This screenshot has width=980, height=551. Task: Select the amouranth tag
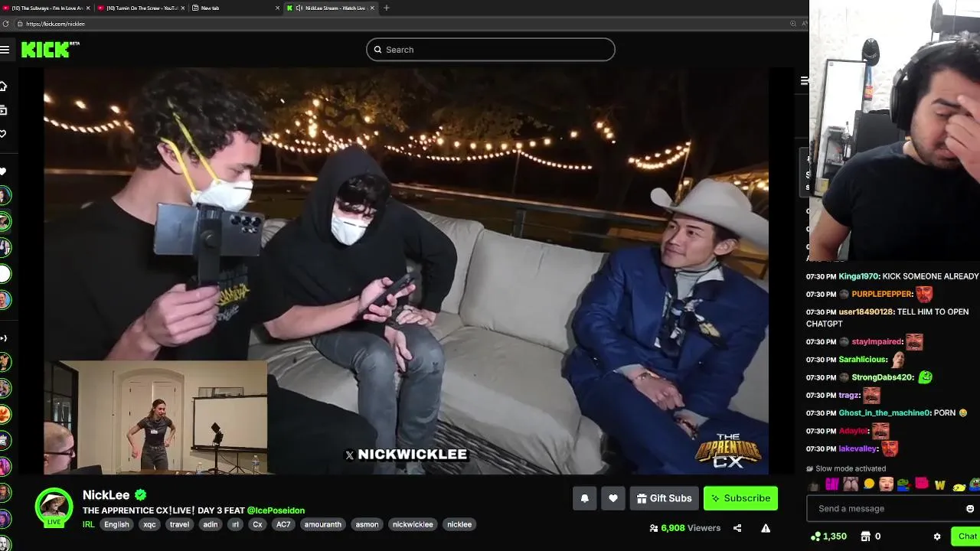click(x=322, y=524)
